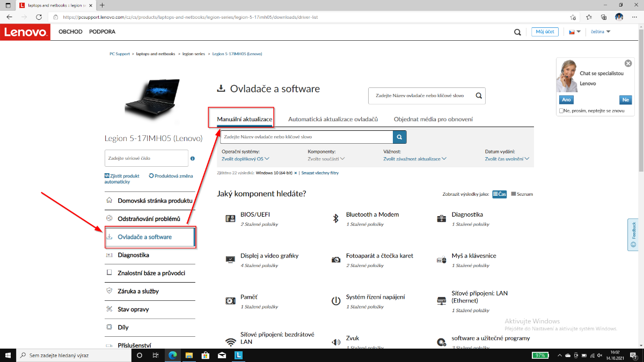Expand 'Zvolit doplňkový OS' dropdown
The height and width of the screenshot is (362, 644).
coord(245,159)
